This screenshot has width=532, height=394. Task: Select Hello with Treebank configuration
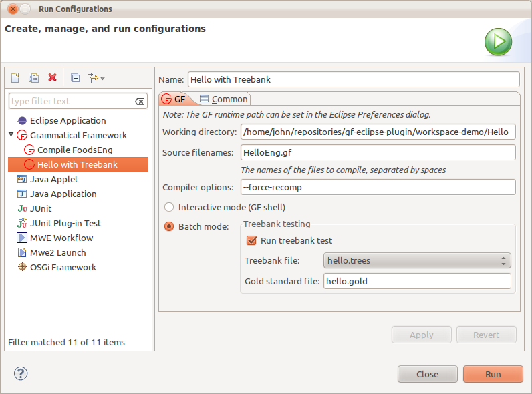(78, 164)
